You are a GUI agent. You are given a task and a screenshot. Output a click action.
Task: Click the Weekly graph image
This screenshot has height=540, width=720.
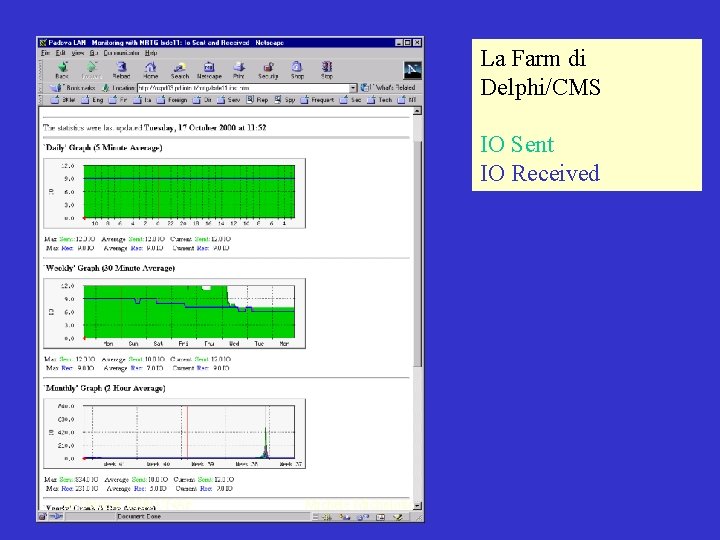(174, 314)
